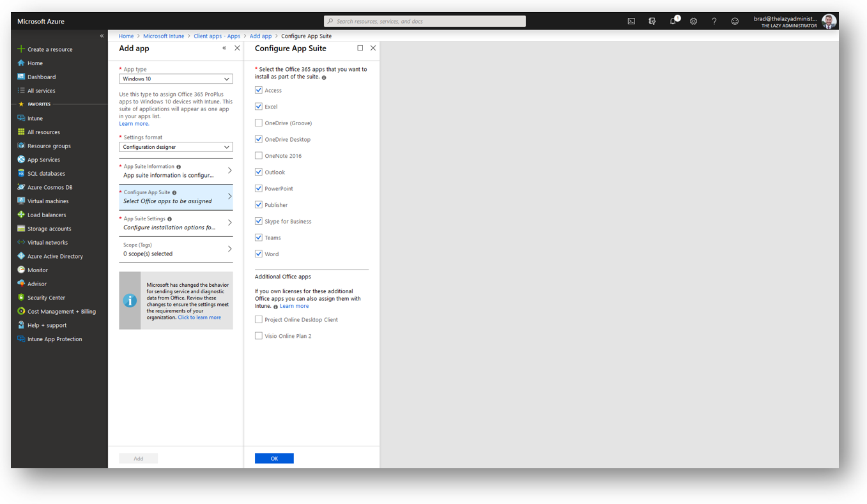Uncheck the Publisher checkbox
Screen dimensions: 867x504
pos(259,204)
